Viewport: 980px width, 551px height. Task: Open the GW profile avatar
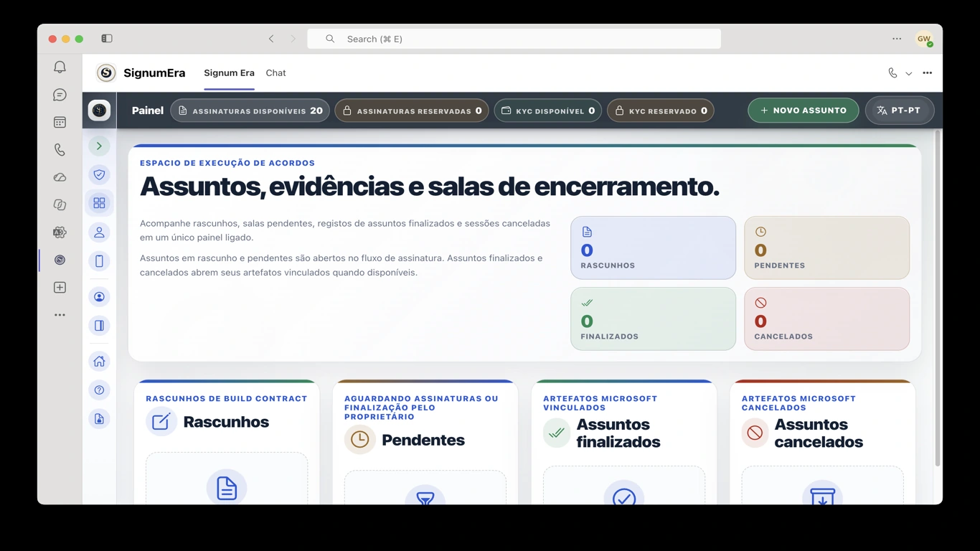(923, 39)
